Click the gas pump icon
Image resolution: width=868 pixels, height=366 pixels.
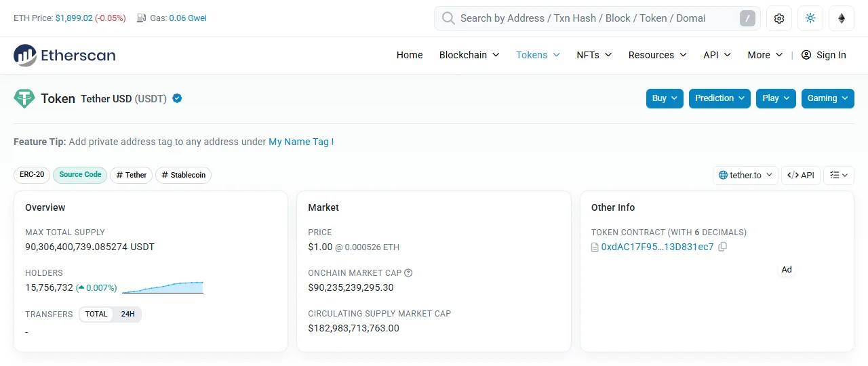tap(141, 18)
